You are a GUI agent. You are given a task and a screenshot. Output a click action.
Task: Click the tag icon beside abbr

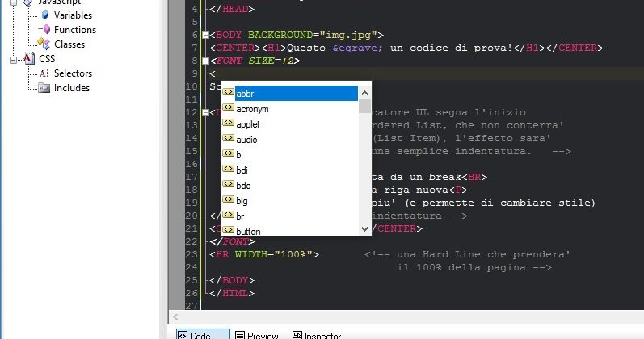coord(229,92)
